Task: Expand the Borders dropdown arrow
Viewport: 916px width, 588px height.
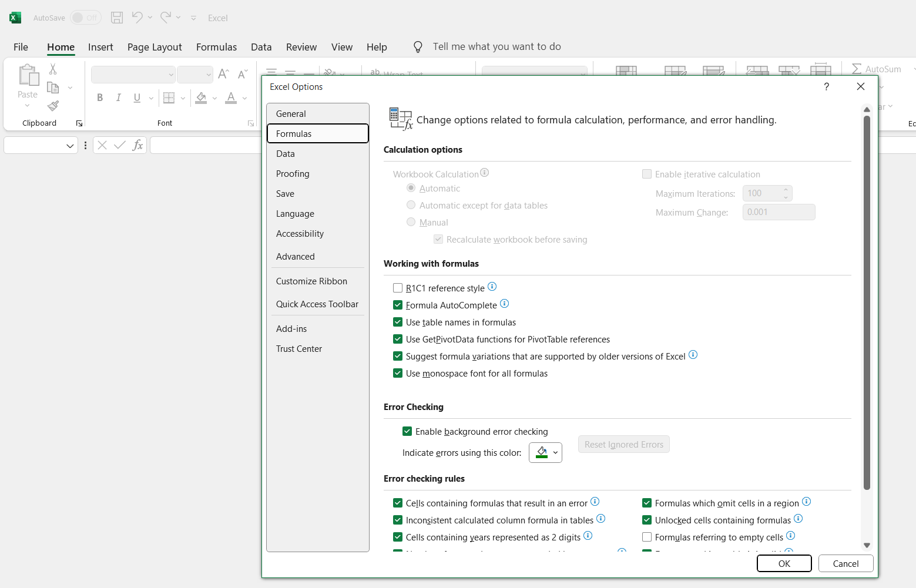Action: point(183,98)
